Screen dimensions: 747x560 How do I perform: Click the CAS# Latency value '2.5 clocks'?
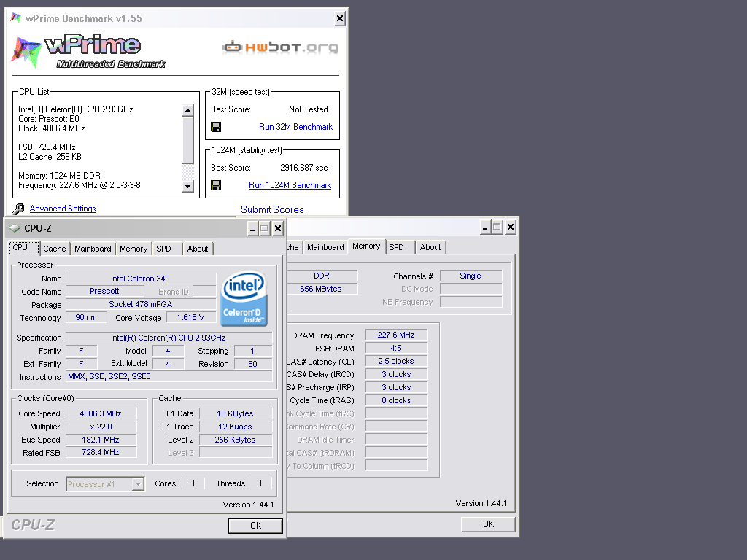click(396, 361)
